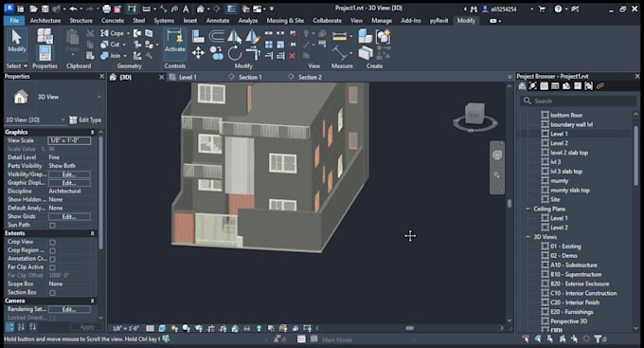This screenshot has width=644, height=348.
Task: Open the 3D View type selector dropdown
Action: click(x=99, y=97)
